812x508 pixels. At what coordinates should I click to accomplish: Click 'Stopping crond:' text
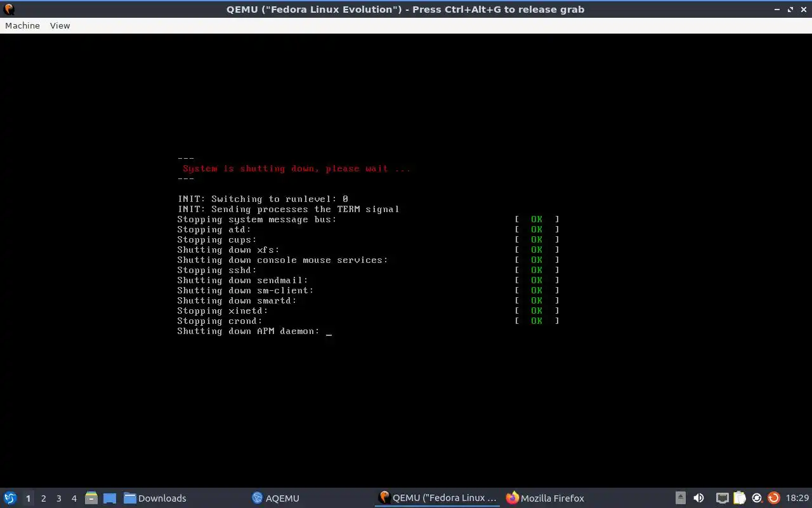(x=219, y=321)
